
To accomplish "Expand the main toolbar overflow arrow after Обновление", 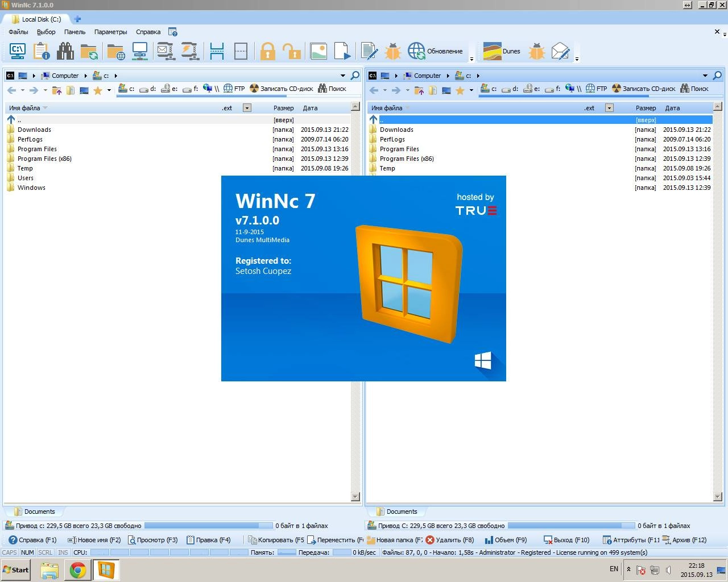I will click(471, 59).
